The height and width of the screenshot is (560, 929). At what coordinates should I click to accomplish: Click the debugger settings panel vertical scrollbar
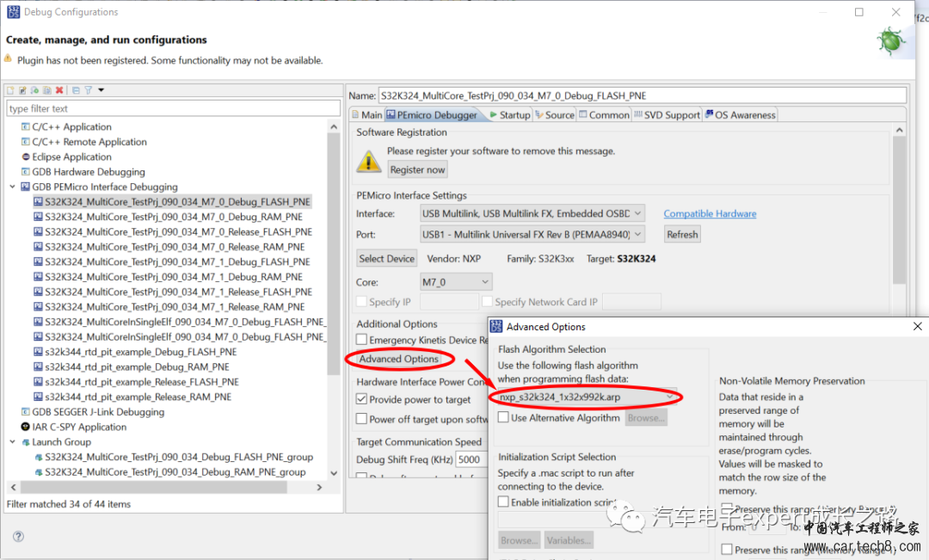(900, 211)
